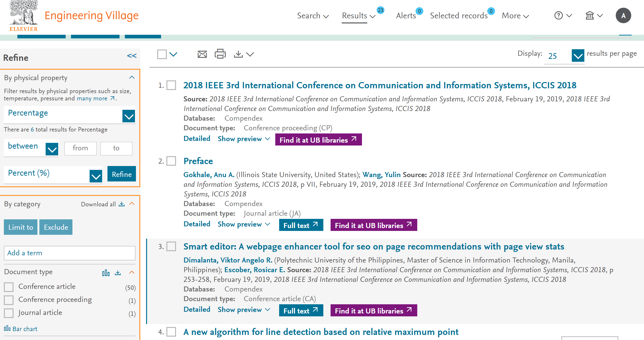Open Detailed view for Preface result
This screenshot has height=340, width=644.
pyautogui.click(x=197, y=224)
